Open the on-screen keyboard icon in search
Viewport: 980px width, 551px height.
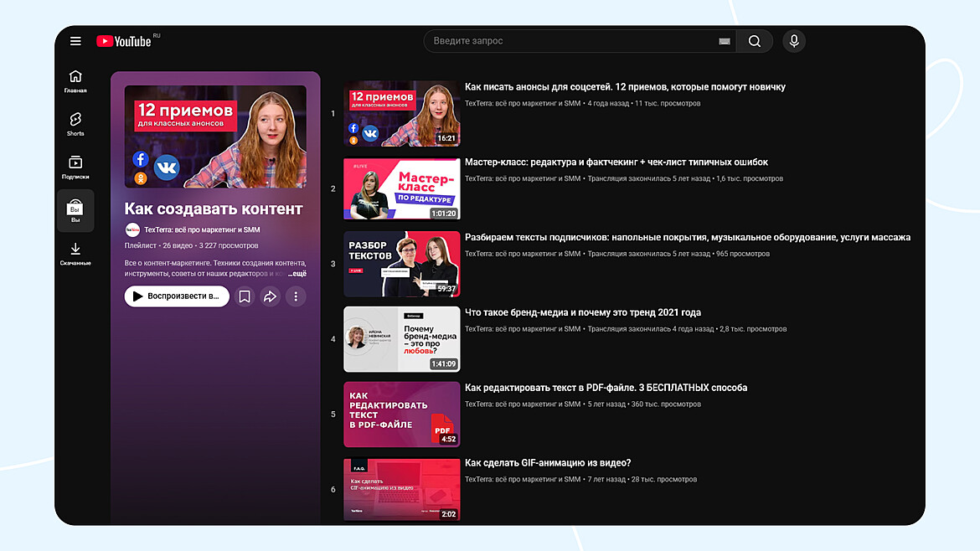pyautogui.click(x=724, y=41)
